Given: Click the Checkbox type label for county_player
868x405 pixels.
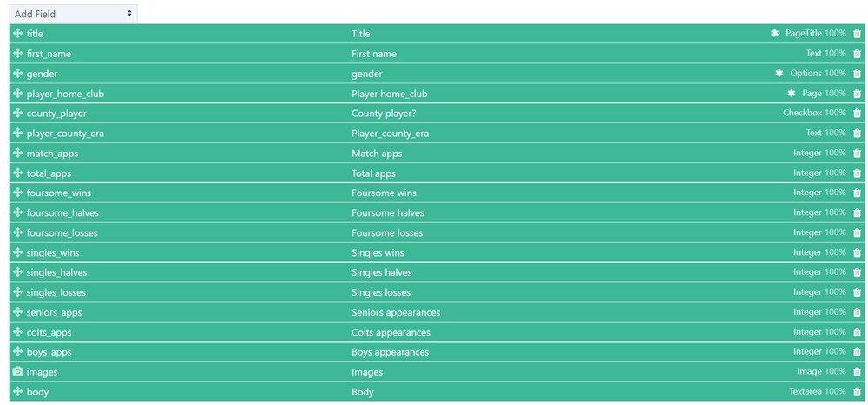Looking at the screenshot, I should point(802,113).
